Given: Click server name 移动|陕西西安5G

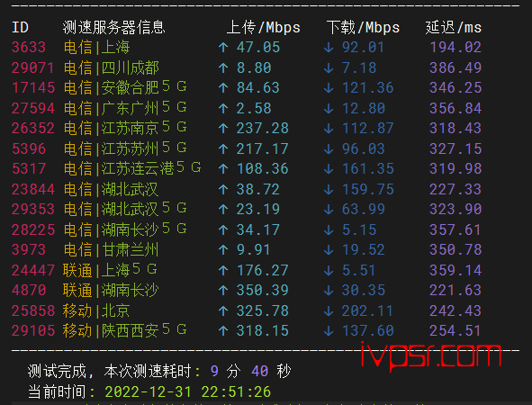Looking at the screenshot, I should (124, 330).
